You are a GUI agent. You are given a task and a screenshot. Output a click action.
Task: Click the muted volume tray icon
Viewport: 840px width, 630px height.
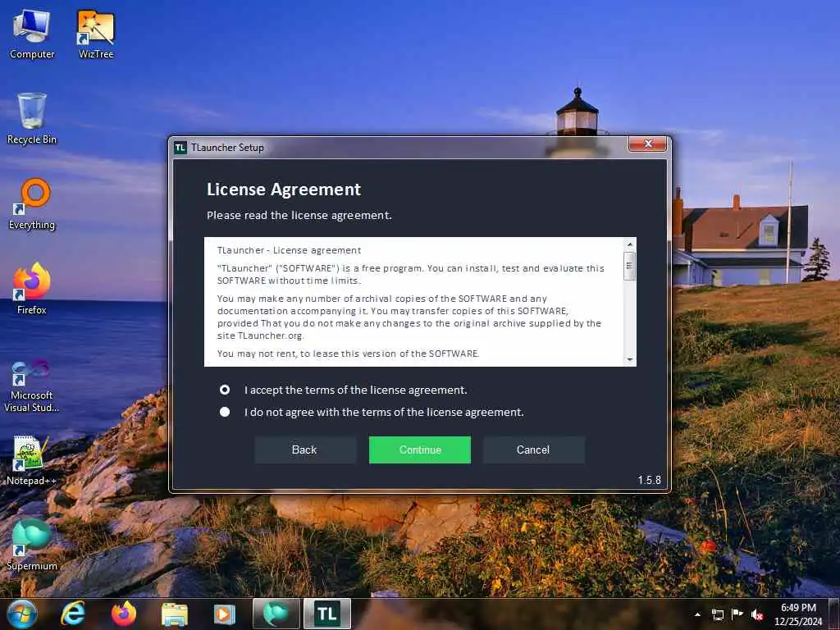[x=757, y=614]
